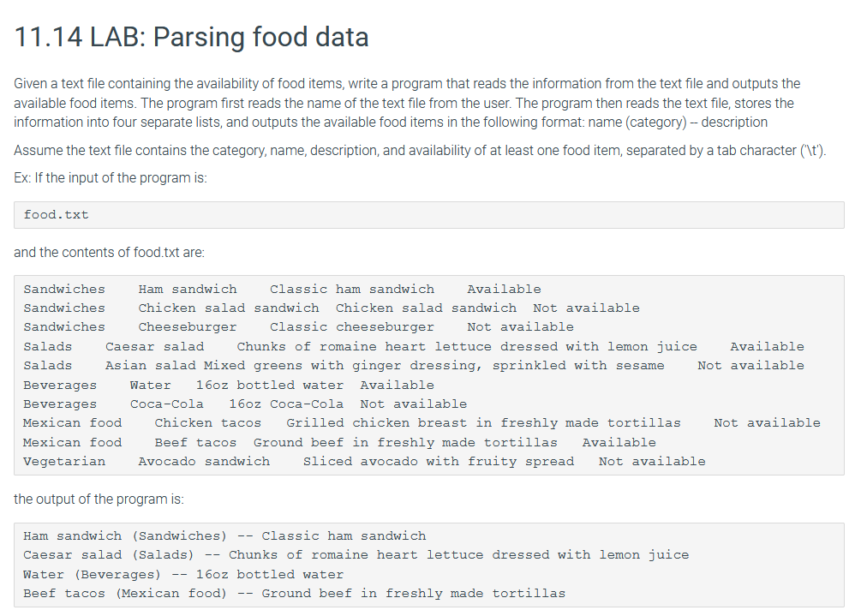Click 'the output of the program is:' text

coord(99,499)
